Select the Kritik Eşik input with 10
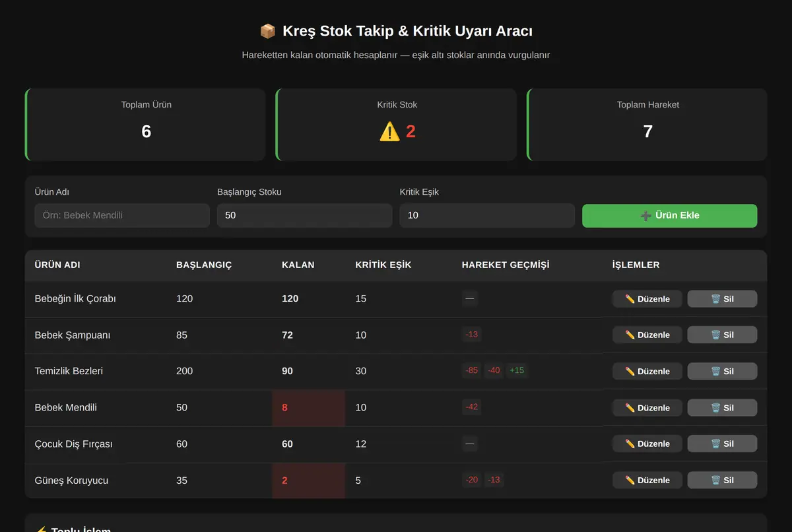792x532 pixels. click(487, 216)
